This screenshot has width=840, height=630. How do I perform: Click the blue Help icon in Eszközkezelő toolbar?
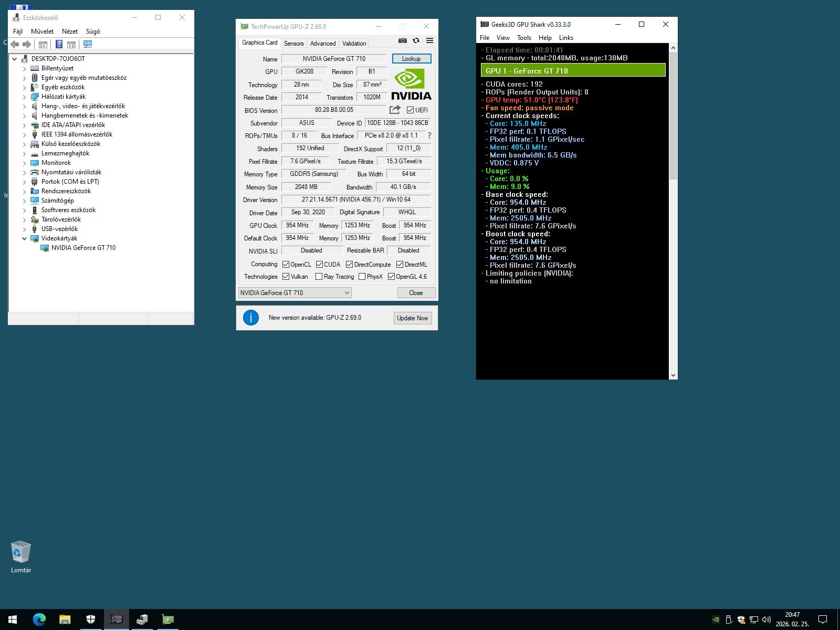[x=59, y=45]
